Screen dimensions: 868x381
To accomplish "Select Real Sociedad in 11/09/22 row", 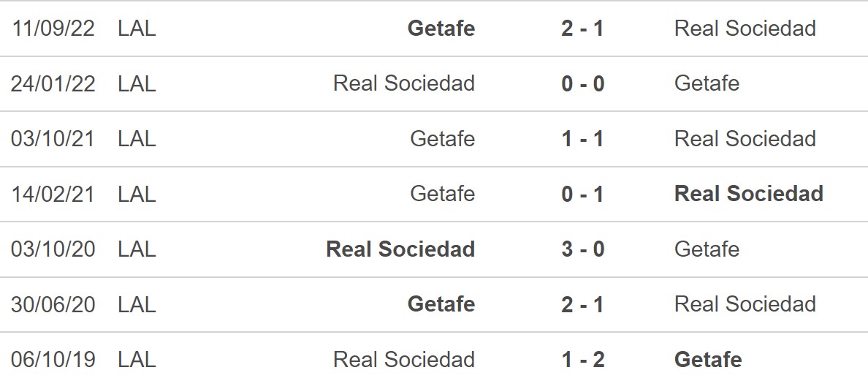I will click(x=745, y=29).
